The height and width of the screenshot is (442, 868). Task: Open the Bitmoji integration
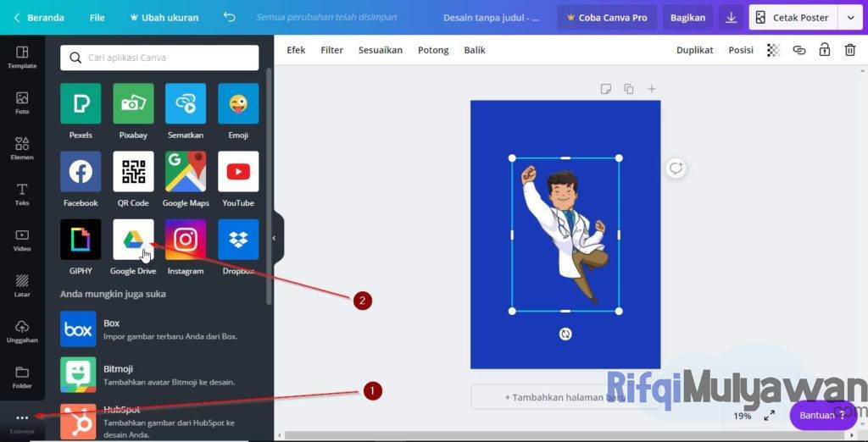[x=159, y=375]
